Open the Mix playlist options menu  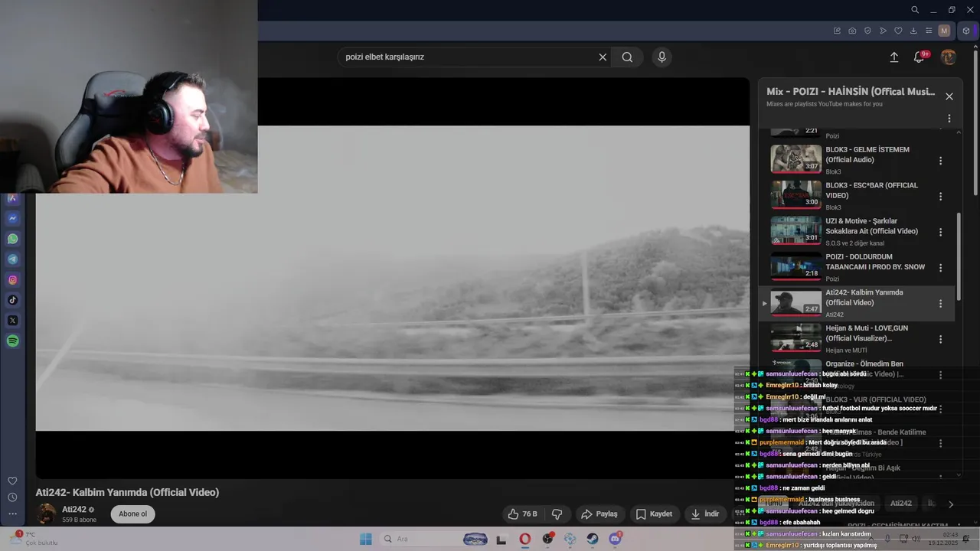pyautogui.click(x=949, y=119)
